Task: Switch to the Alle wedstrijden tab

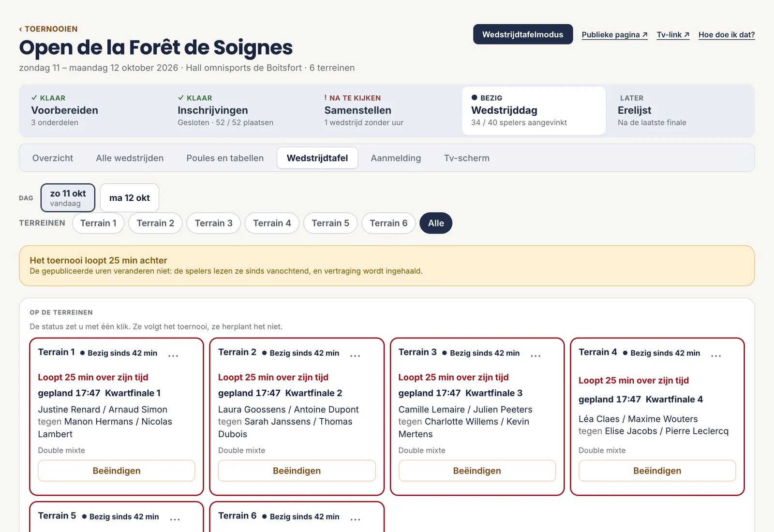Action: [130, 158]
